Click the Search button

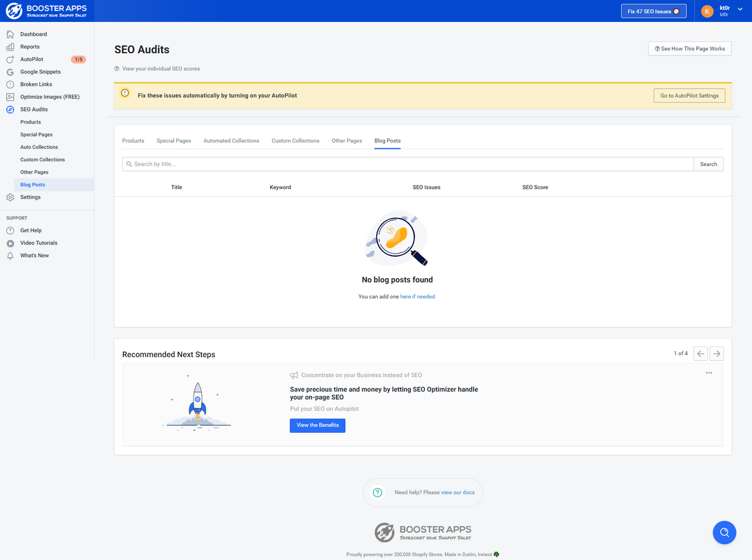tap(709, 164)
